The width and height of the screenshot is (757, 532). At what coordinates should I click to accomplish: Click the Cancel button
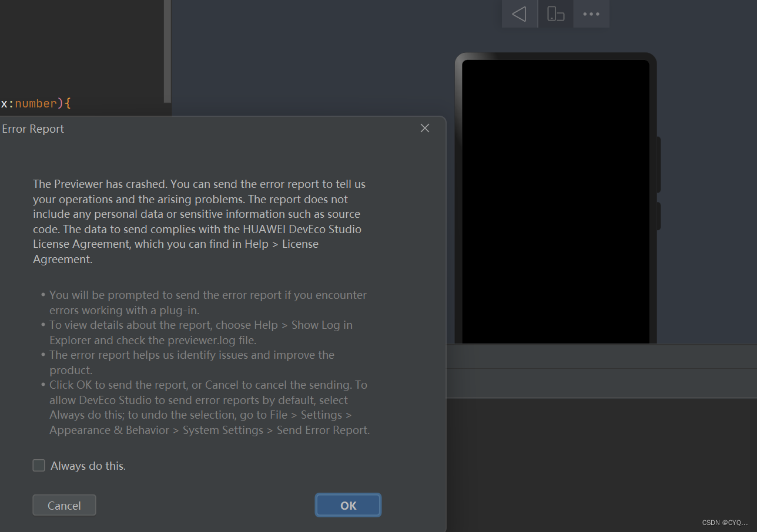point(64,506)
